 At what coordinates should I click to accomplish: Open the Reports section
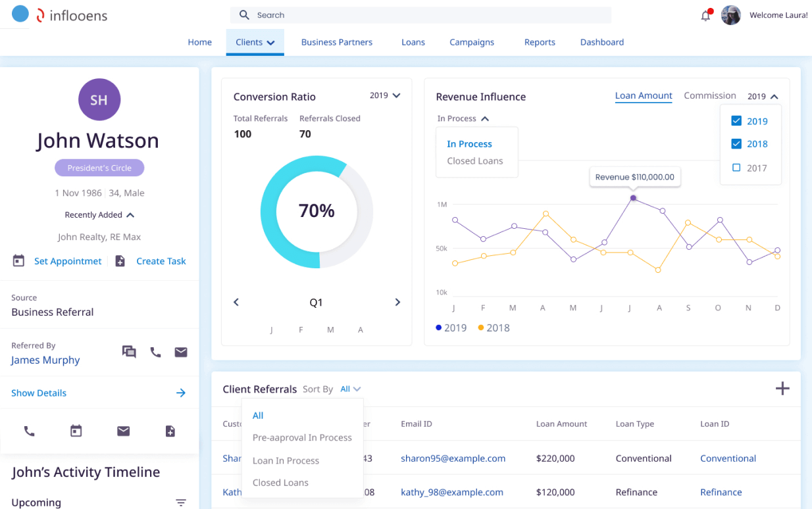point(539,41)
